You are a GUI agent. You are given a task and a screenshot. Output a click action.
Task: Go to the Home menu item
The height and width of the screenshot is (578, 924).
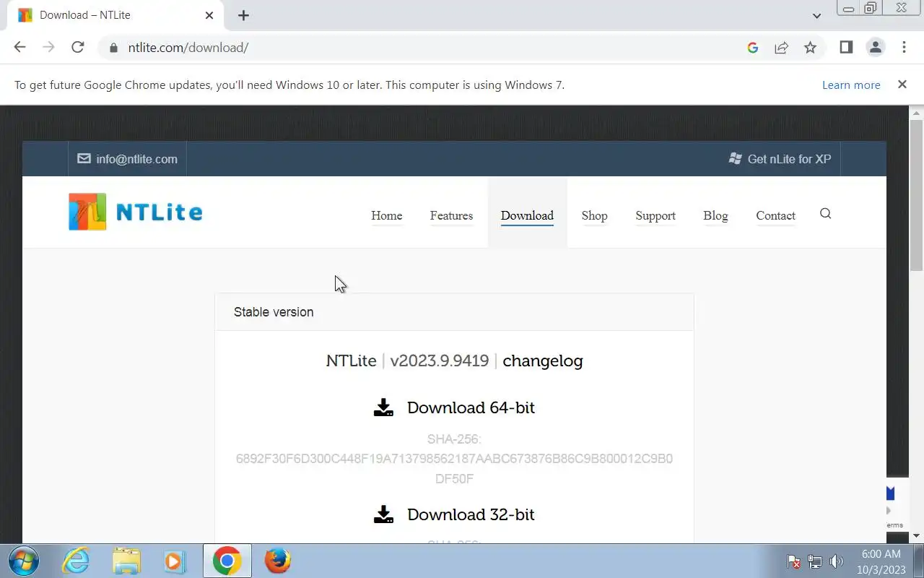click(386, 215)
